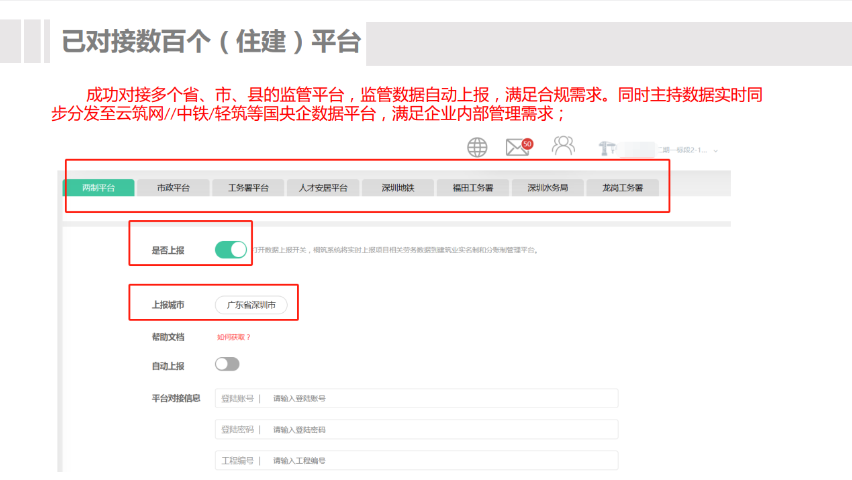The image size is (852, 480).
Task: Open the user group icon
Action: tap(563, 147)
